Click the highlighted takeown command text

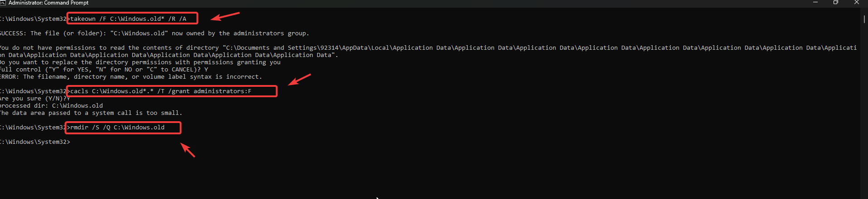[x=128, y=19]
